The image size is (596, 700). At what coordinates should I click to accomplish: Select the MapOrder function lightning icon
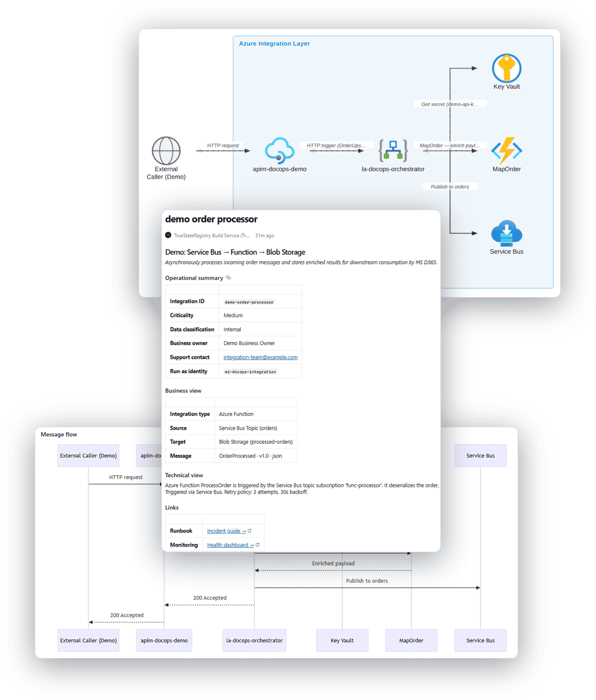pos(507,150)
